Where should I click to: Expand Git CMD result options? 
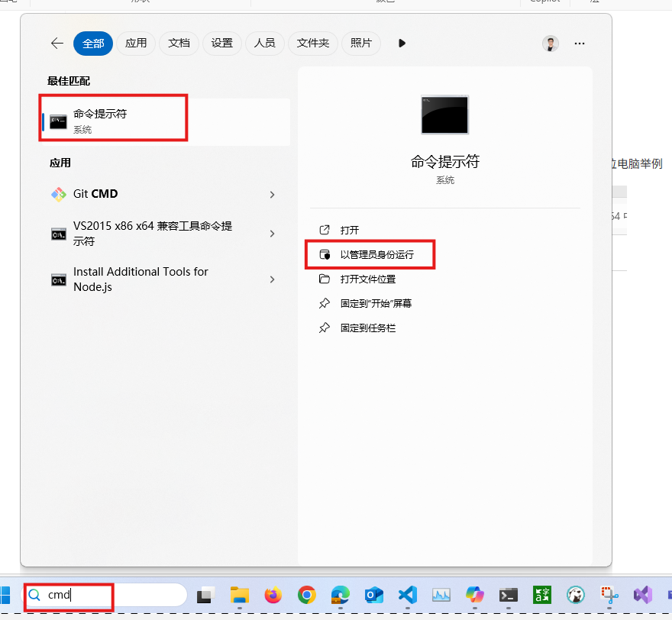tap(272, 195)
